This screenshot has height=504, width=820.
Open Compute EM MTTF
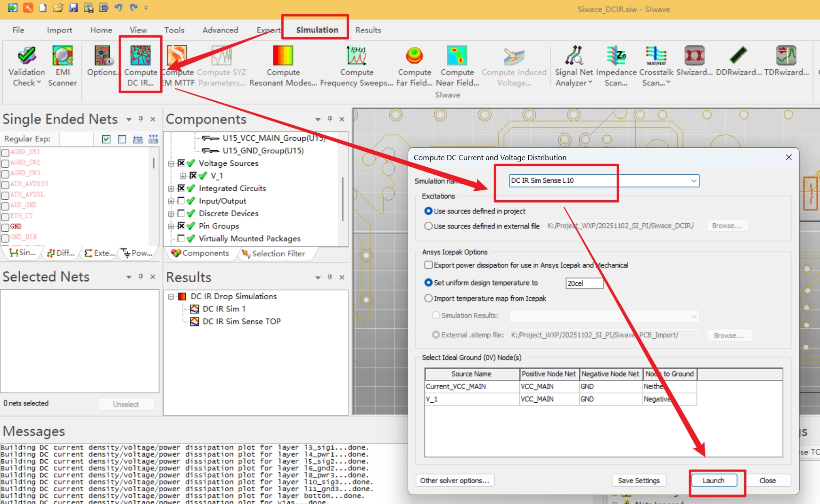pos(177,66)
